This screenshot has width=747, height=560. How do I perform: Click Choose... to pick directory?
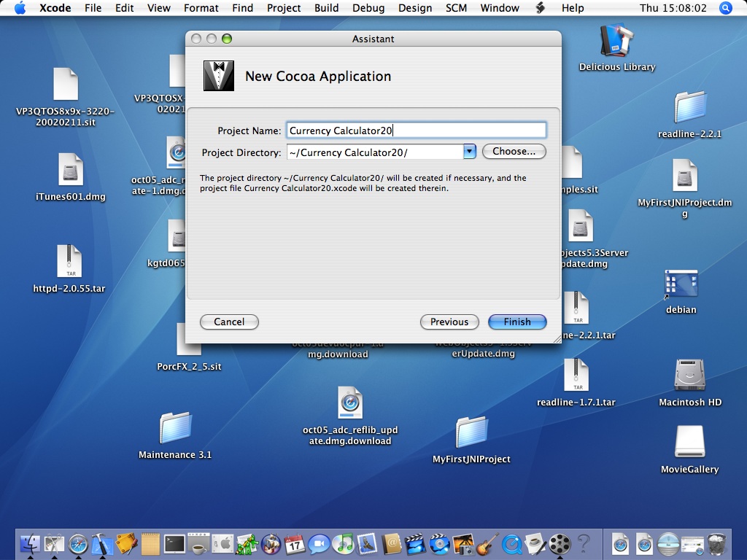tap(514, 152)
